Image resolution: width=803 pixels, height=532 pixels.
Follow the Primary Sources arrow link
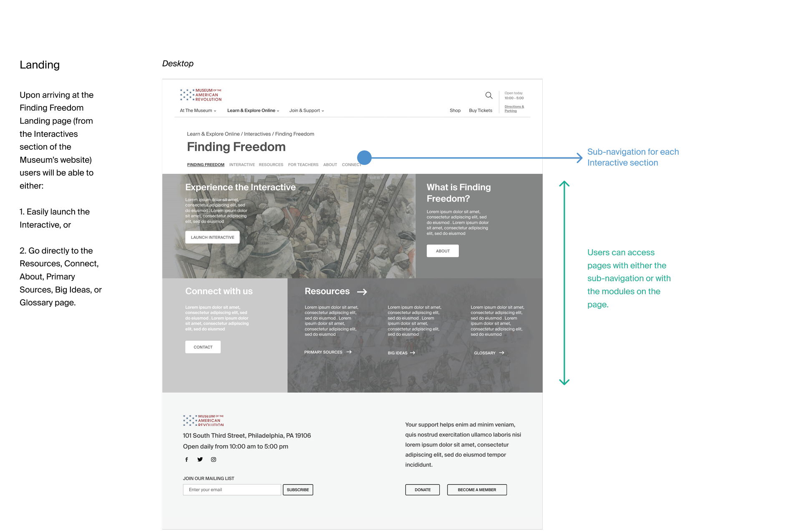tap(328, 352)
